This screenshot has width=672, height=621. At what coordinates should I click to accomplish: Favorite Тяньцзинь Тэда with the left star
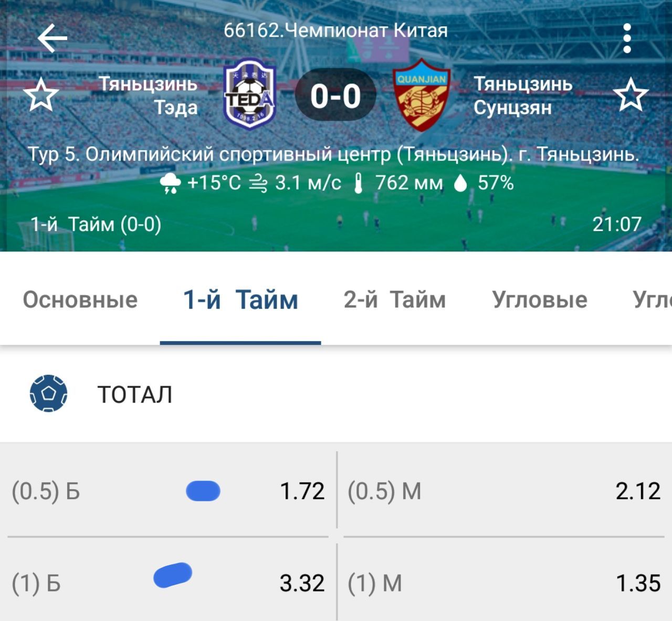point(41,95)
